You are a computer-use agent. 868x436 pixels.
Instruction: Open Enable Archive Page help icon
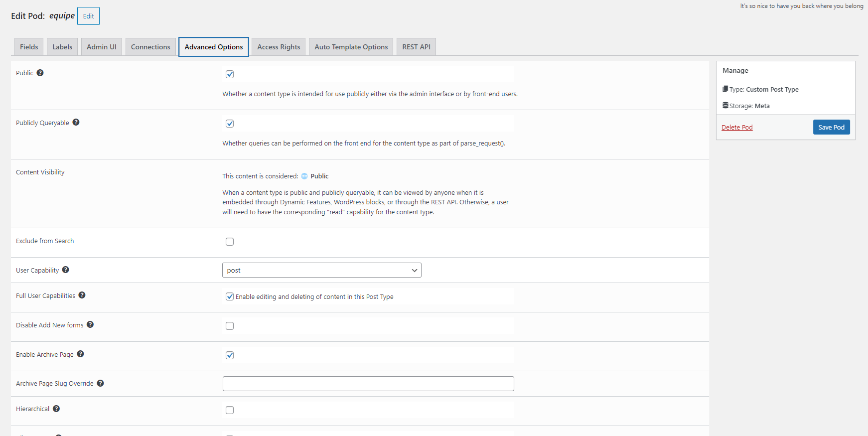81,354
